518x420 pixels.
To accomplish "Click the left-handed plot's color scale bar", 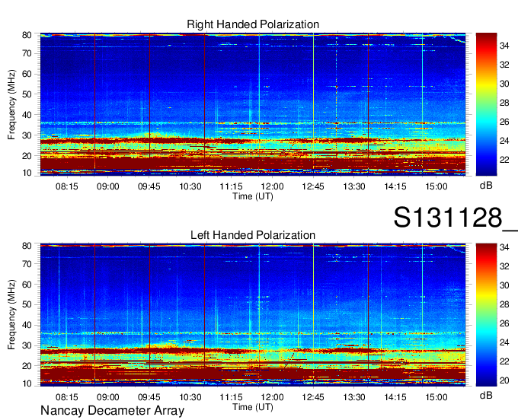I will 486,315.
